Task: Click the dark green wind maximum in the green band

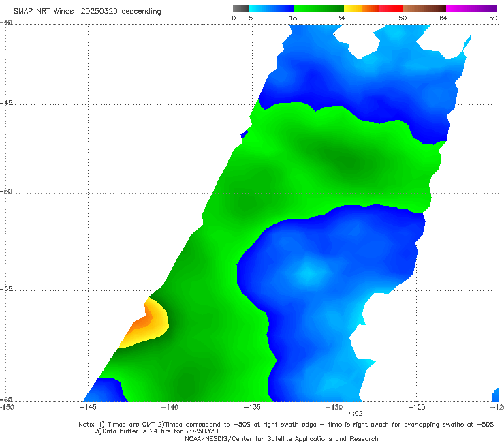Action: pyautogui.click(x=349, y=161)
